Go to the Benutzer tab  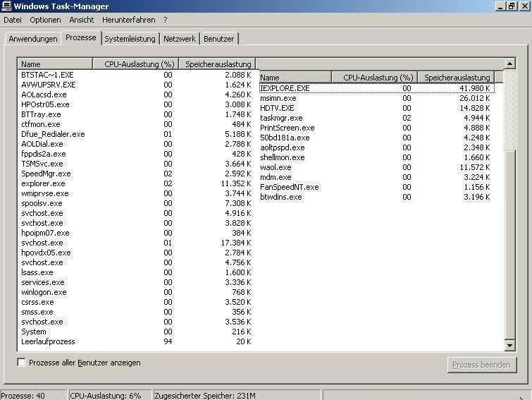219,39
